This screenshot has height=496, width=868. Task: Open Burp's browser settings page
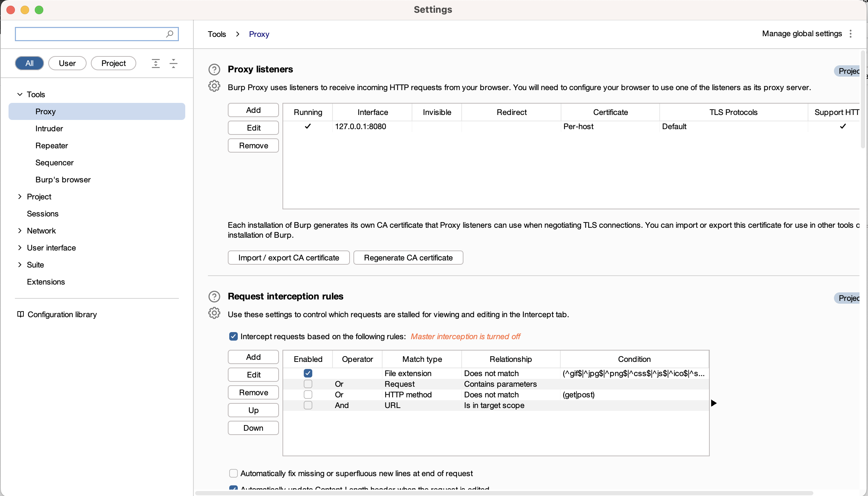click(63, 180)
